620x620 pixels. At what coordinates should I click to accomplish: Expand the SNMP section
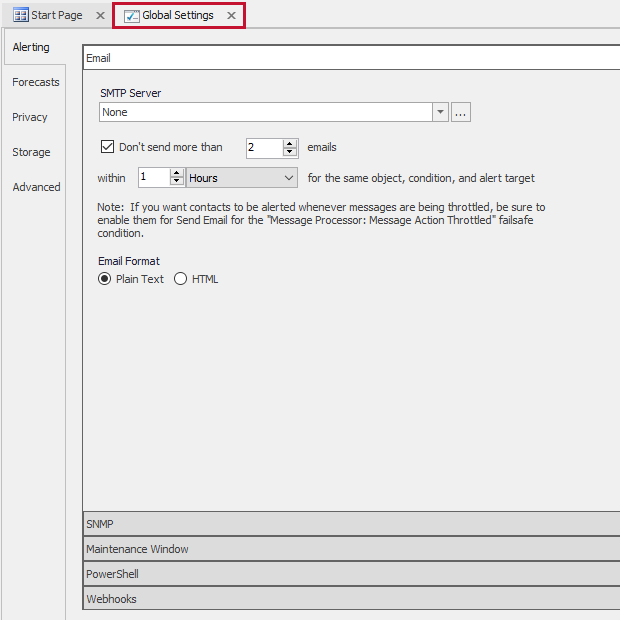351,524
